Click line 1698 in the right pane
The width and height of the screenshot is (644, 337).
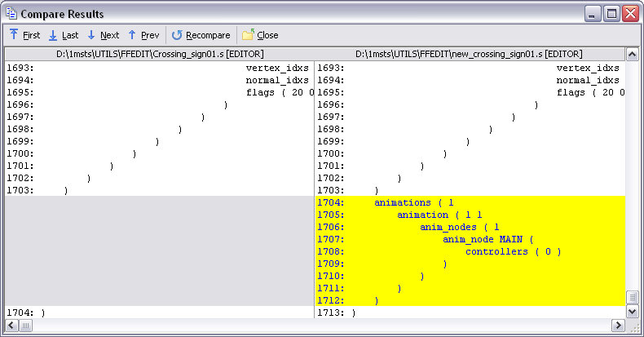point(470,129)
